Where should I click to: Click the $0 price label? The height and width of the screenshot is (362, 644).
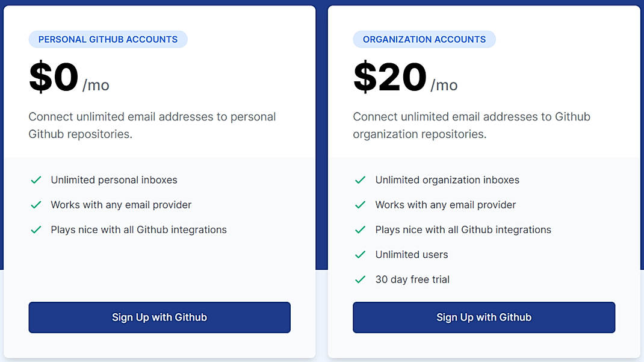coord(54,76)
